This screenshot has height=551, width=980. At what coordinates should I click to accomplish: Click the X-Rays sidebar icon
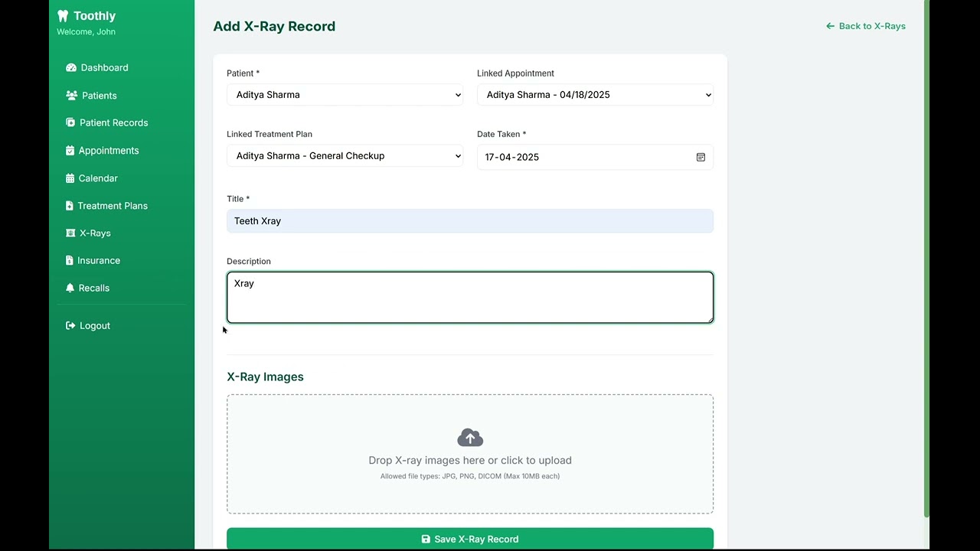click(x=70, y=233)
